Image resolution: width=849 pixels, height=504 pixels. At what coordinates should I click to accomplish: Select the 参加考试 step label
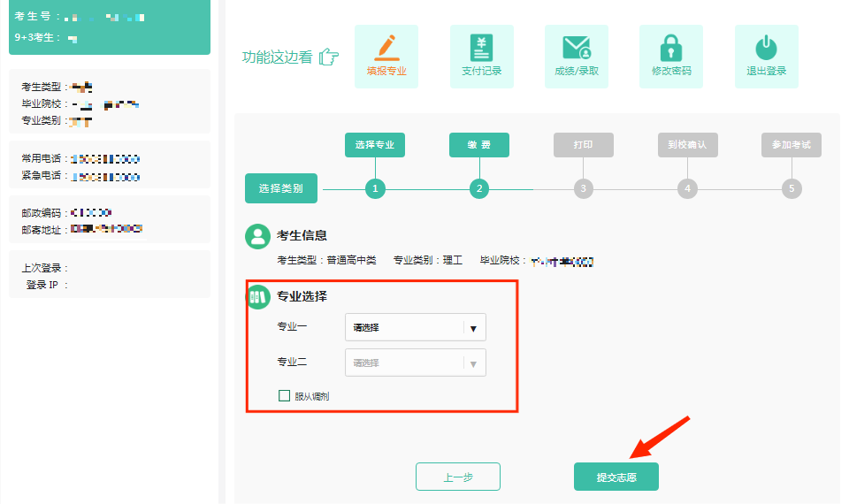[x=792, y=144]
